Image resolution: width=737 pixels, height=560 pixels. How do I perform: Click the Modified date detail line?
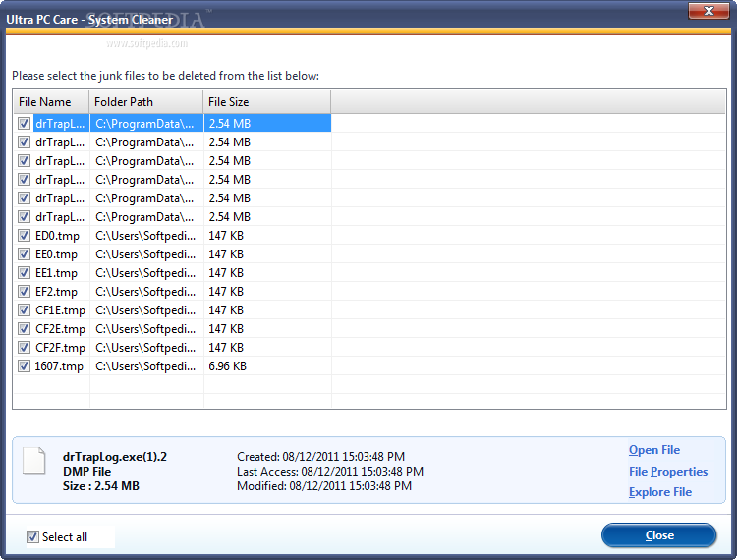pos(324,486)
